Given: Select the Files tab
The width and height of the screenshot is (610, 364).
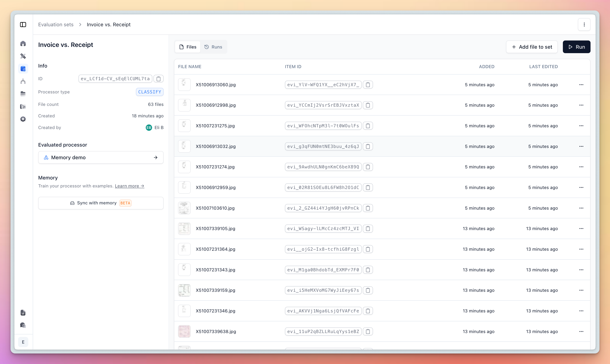Looking at the screenshot, I should pyautogui.click(x=188, y=47).
